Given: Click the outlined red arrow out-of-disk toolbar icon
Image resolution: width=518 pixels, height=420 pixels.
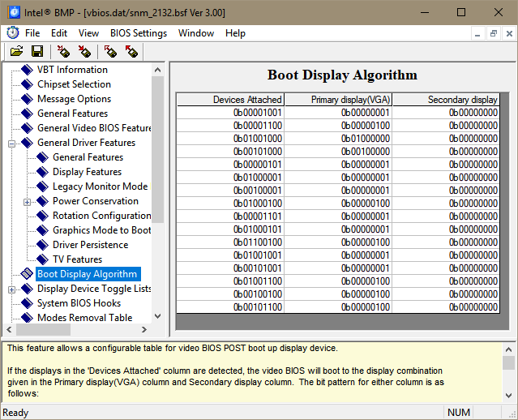Looking at the screenshot, I should pos(110,52).
